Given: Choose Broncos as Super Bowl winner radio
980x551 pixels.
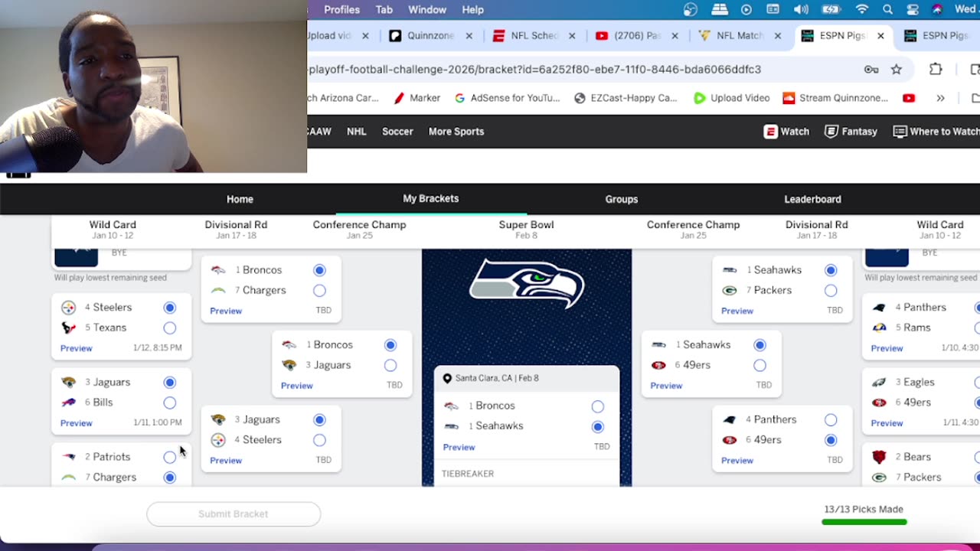Looking at the screenshot, I should point(597,406).
